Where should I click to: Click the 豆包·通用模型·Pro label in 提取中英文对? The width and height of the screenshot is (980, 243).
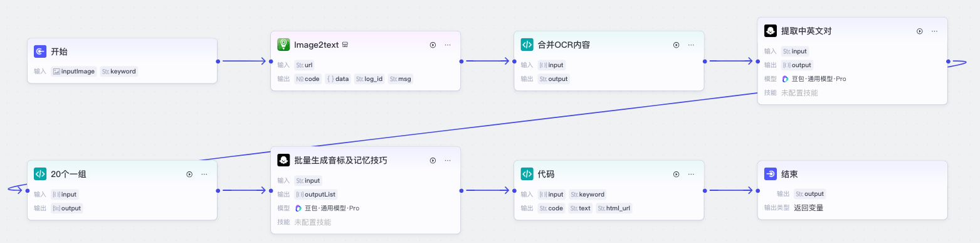(x=819, y=78)
